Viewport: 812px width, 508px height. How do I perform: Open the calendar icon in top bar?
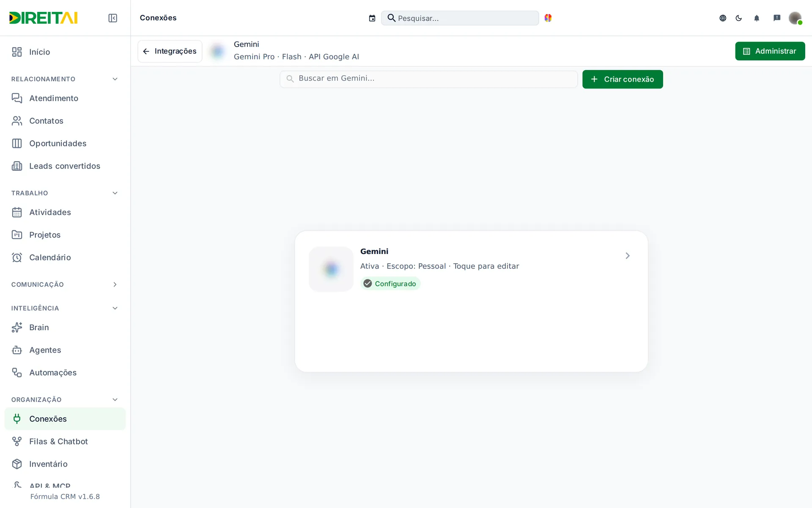click(x=372, y=18)
